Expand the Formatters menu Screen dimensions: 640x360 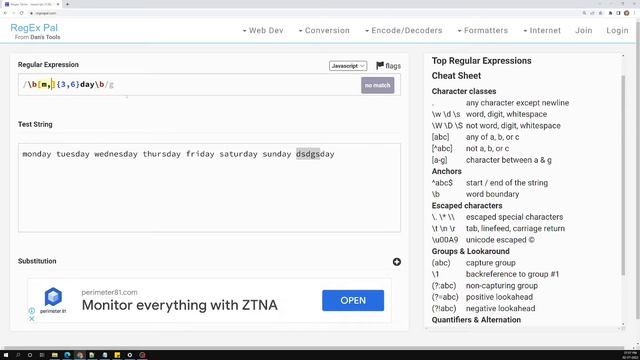coord(482,31)
